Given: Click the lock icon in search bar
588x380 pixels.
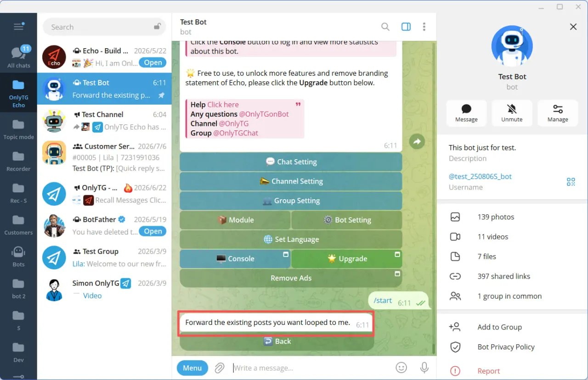Looking at the screenshot, I should [157, 27].
